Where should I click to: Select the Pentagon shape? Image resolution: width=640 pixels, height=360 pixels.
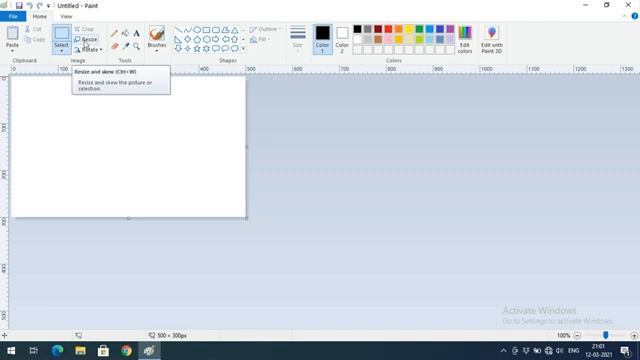click(x=197, y=40)
